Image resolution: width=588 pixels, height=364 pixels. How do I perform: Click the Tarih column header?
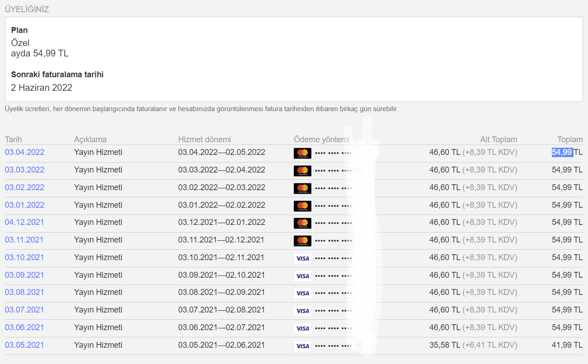(x=14, y=140)
